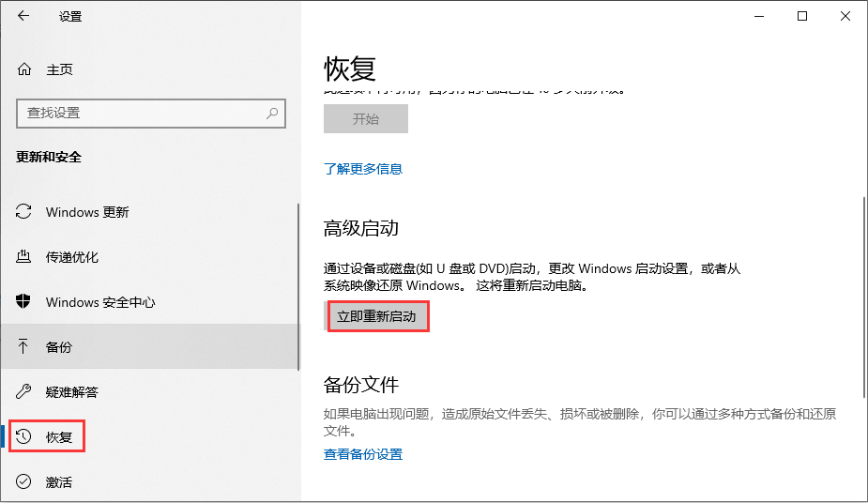Click the home icon beside 主页
868x503 pixels.
click(23, 69)
